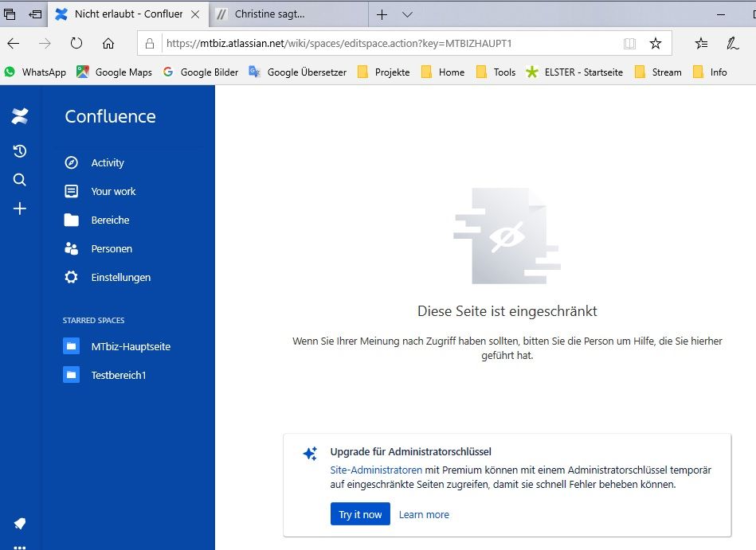
Task: Open the Testbereich1 starred space
Action: [x=119, y=375]
